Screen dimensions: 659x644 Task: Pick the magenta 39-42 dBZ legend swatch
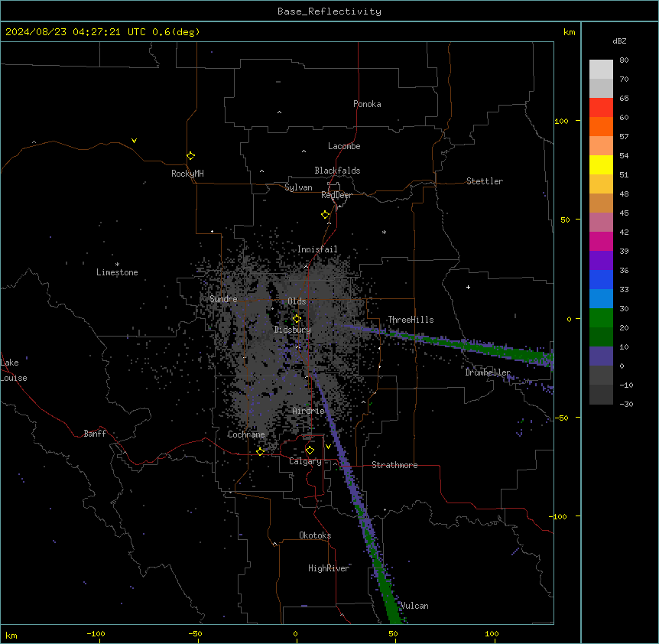(x=601, y=241)
